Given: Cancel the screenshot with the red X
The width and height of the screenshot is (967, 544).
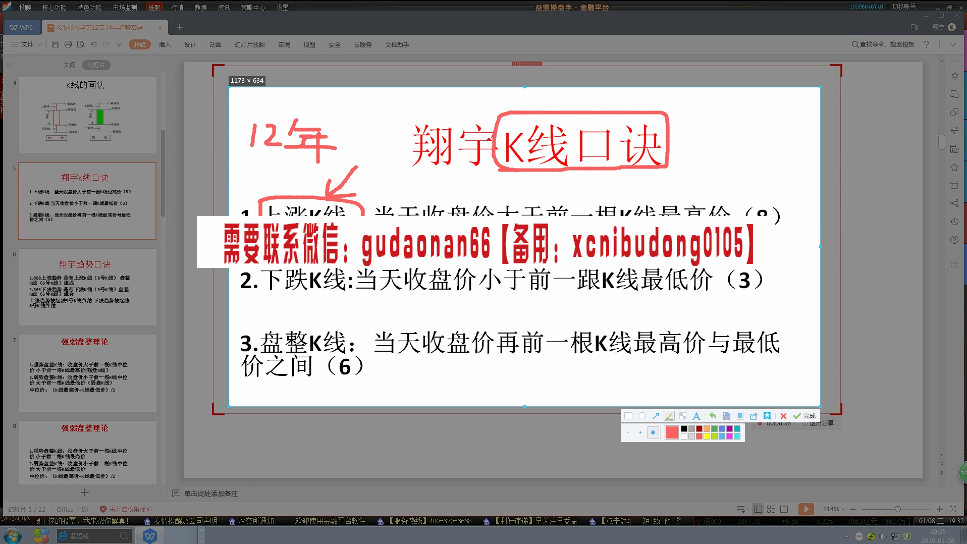Looking at the screenshot, I should pyautogui.click(x=783, y=416).
